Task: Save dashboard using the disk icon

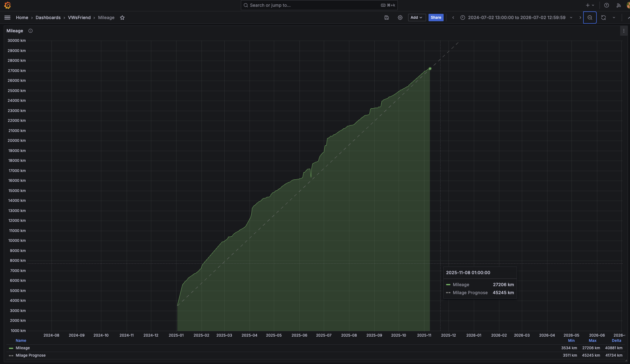Action: [x=387, y=18]
